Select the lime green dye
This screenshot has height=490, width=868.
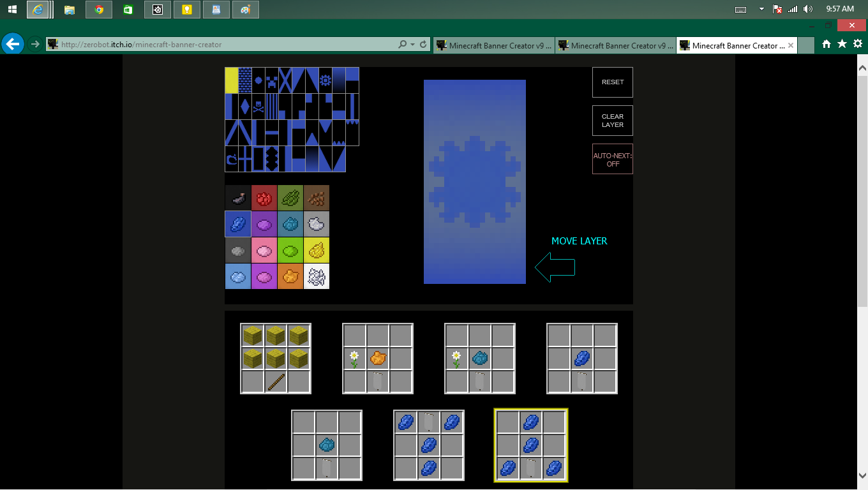[290, 250]
